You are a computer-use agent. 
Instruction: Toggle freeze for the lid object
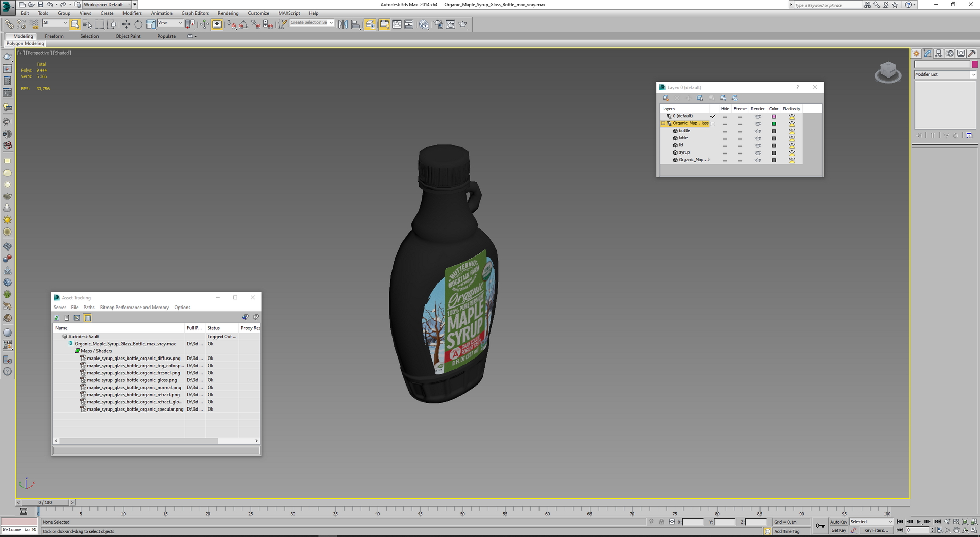[x=740, y=146]
